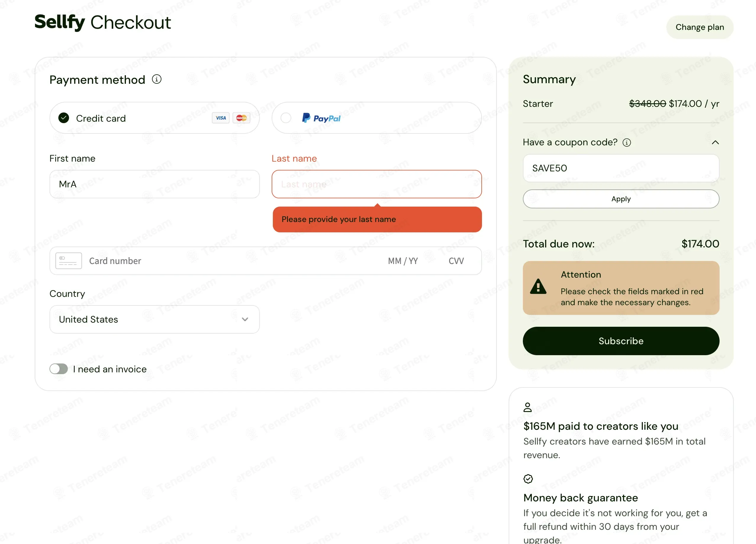Click the strikethrough price $348.00
The height and width of the screenshot is (544, 756).
pyautogui.click(x=647, y=104)
